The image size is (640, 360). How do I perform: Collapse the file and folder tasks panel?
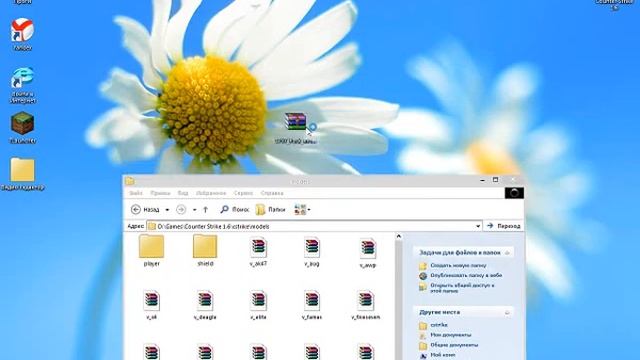507,253
